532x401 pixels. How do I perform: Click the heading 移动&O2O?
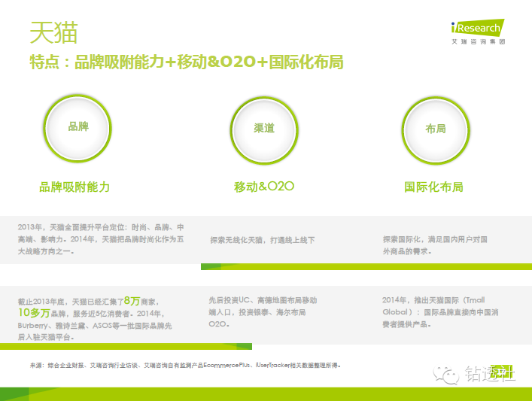[264, 187]
